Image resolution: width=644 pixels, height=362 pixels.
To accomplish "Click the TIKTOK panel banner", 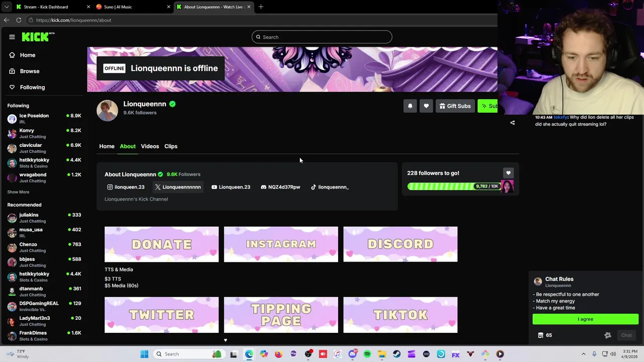I will click(400, 315).
